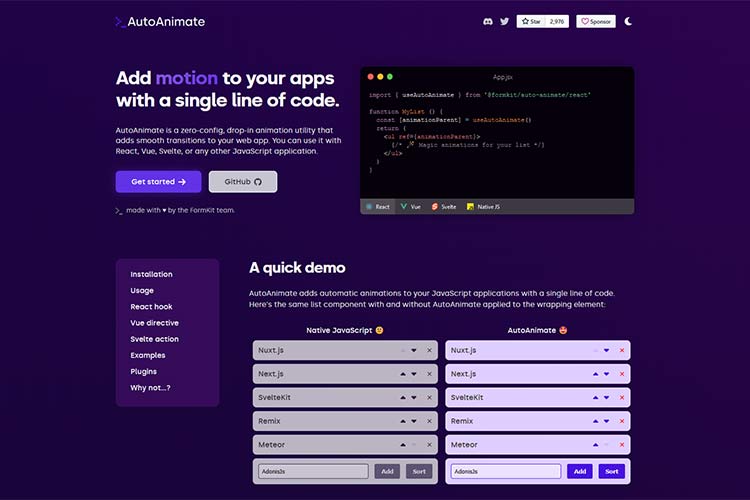750x500 pixels.
Task: Open the GitHub button in hero section
Action: (x=243, y=182)
